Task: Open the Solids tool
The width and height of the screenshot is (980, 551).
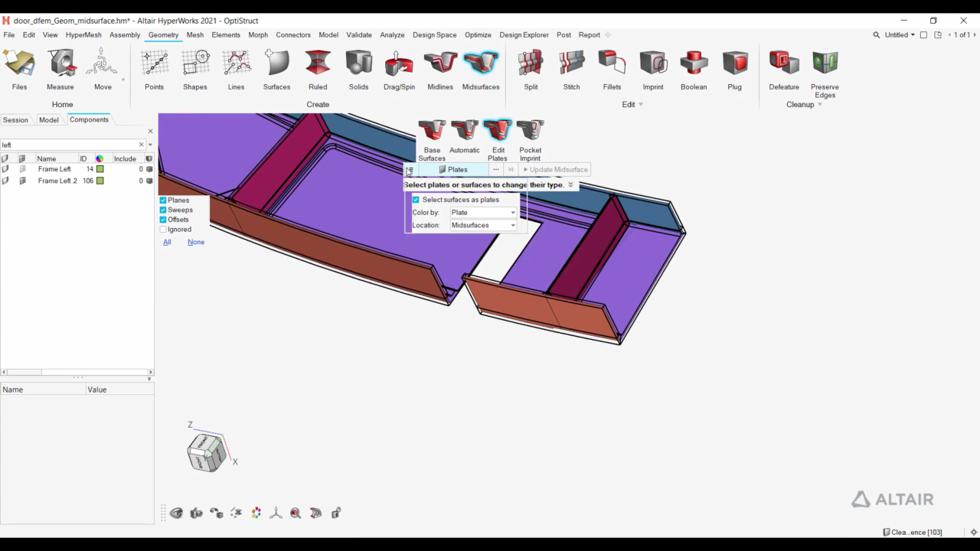Action: tap(358, 70)
